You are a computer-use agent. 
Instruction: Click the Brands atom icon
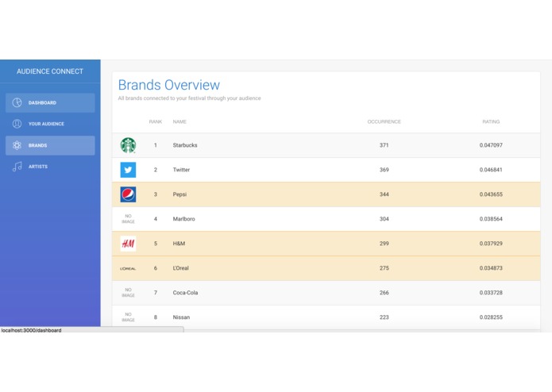pos(17,145)
